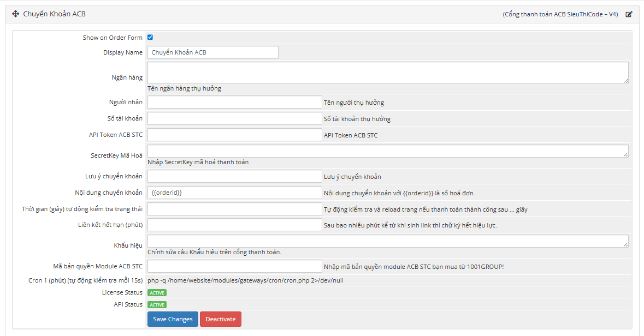Click the Liên kết hết hạn input
644x336 pixels.
tap(235, 225)
